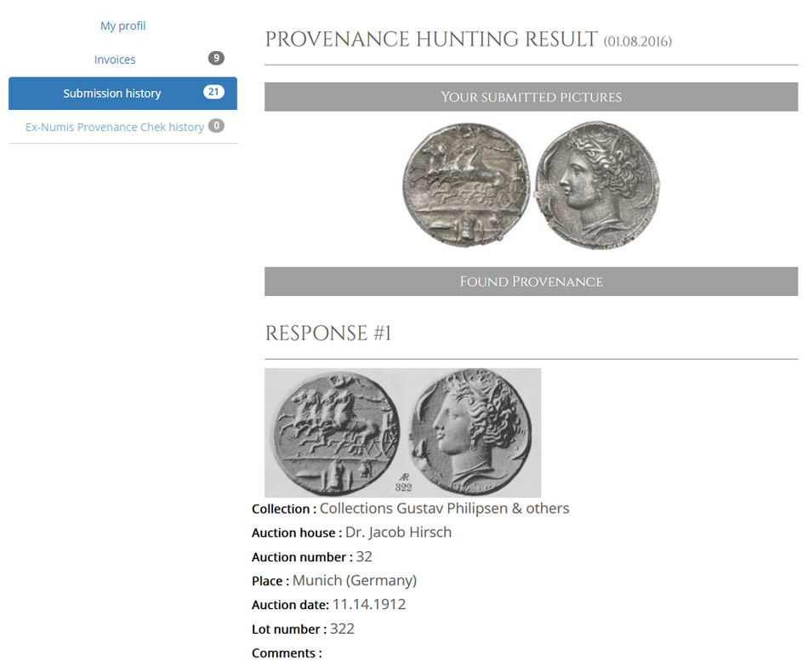Screen dimensions: 808x672
Task: Open the catalog head portrait coin image
Action: coord(470,430)
